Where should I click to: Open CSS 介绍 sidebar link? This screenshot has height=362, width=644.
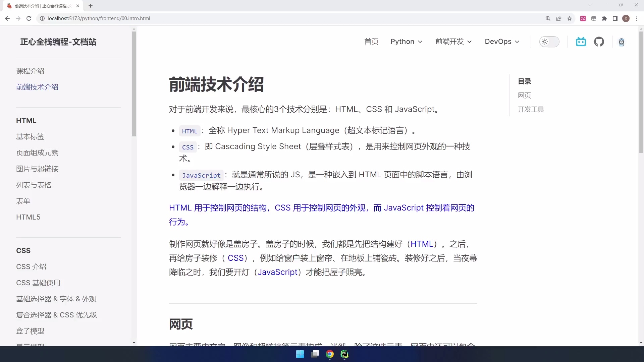click(31, 267)
